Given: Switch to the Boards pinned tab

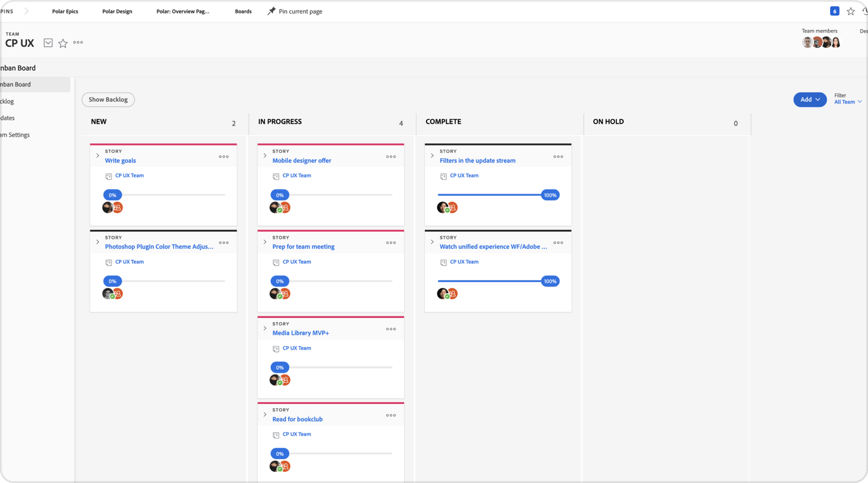Looking at the screenshot, I should coord(243,11).
